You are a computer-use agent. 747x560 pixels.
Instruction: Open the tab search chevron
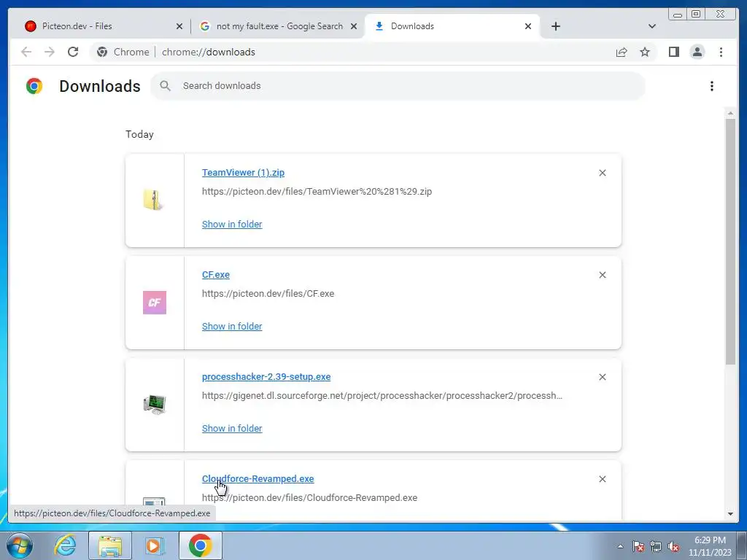coord(652,26)
